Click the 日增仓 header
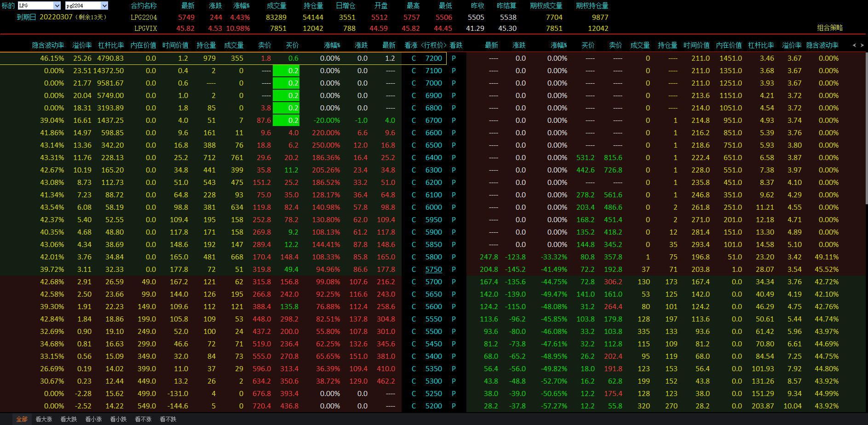The height and width of the screenshot is (425, 868). click(345, 6)
